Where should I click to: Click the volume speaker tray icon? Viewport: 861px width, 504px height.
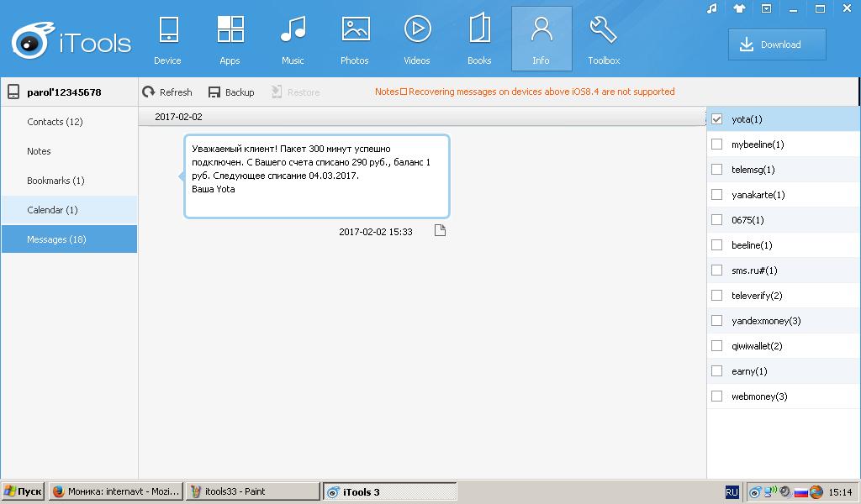786,492
